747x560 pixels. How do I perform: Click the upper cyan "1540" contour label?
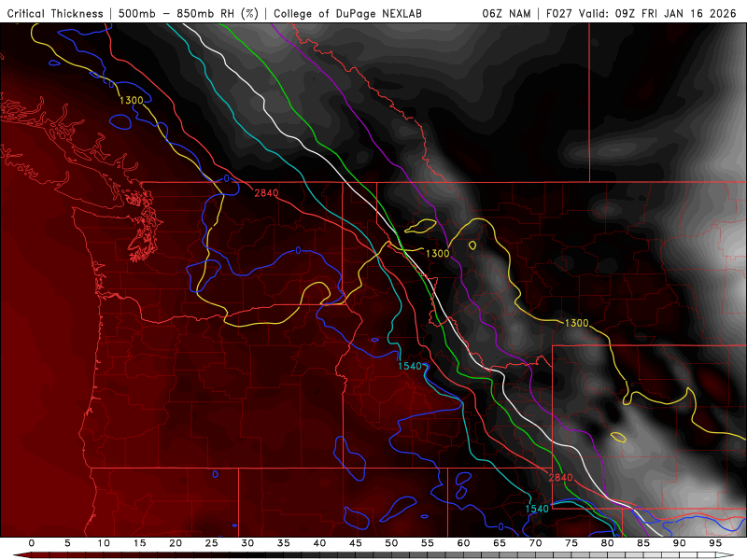410,366
